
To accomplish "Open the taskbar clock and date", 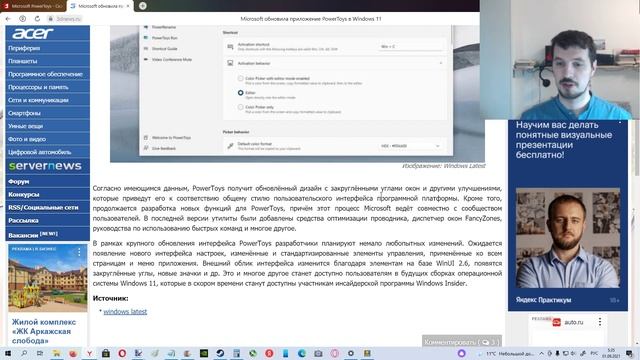I will point(611,353).
